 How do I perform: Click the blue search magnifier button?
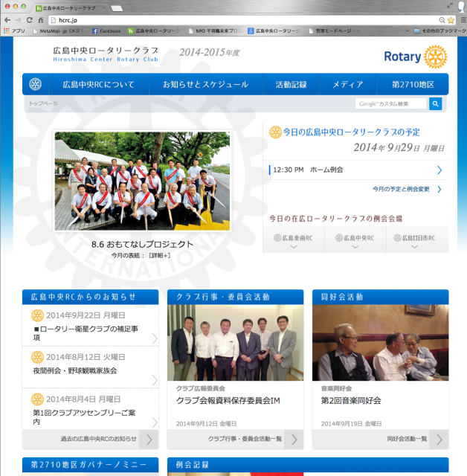(x=436, y=104)
